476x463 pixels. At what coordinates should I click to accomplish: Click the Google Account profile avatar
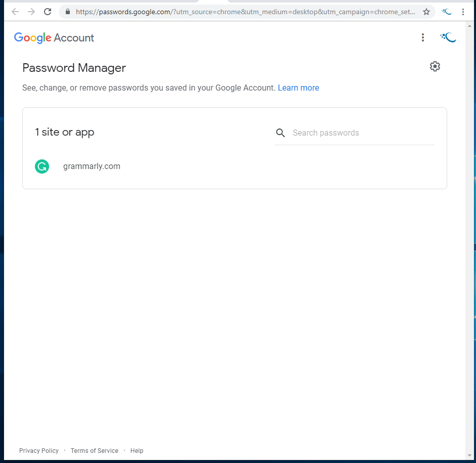(x=448, y=37)
